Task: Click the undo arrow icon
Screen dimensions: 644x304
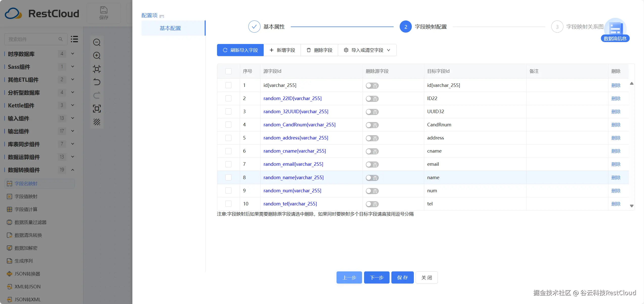Action: click(97, 82)
